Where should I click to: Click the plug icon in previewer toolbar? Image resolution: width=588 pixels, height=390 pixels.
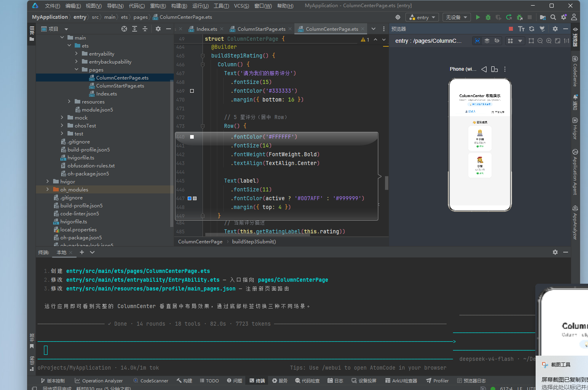coord(542,29)
